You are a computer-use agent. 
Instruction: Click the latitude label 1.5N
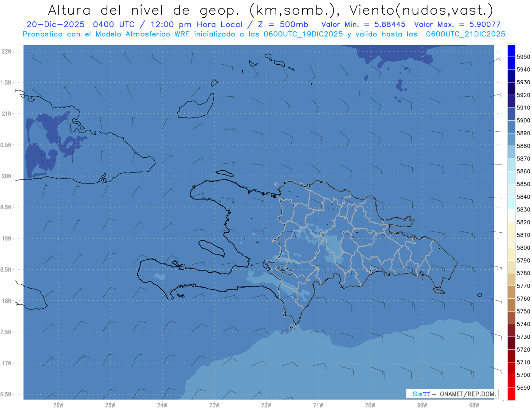pyautogui.click(x=7, y=82)
